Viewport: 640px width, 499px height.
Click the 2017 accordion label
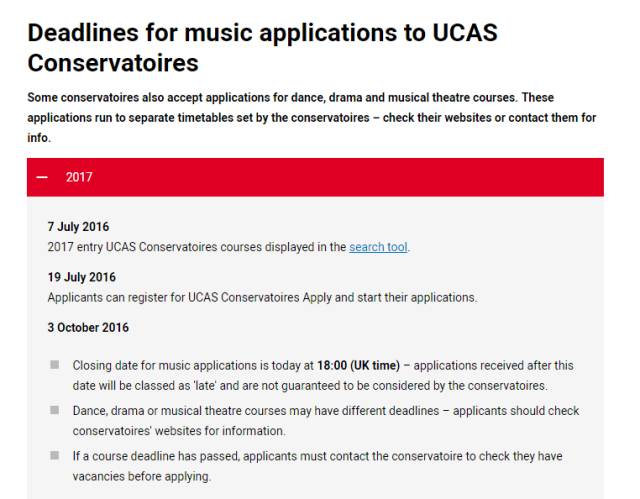pos(79,177)
